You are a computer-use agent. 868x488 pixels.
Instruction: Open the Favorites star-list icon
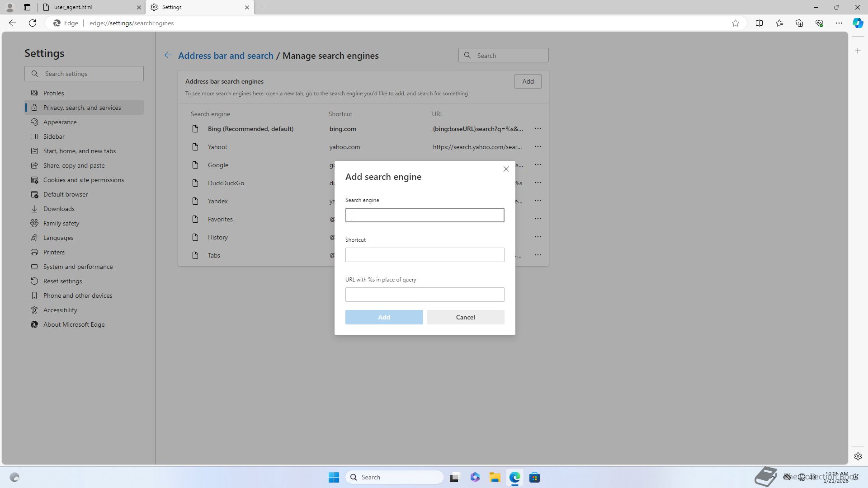779,23
